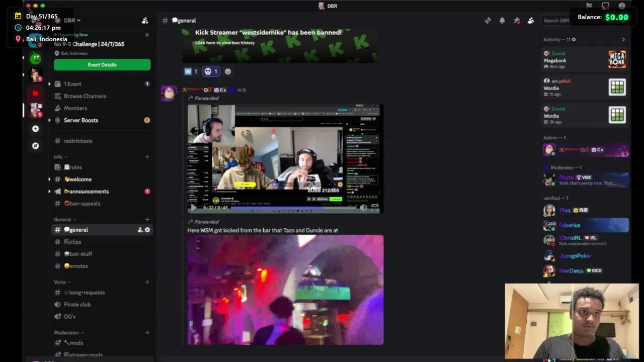This screenshot has height=362, width=644.
Task: Join the OG's voice channel
Action: [x=102, y=317]
